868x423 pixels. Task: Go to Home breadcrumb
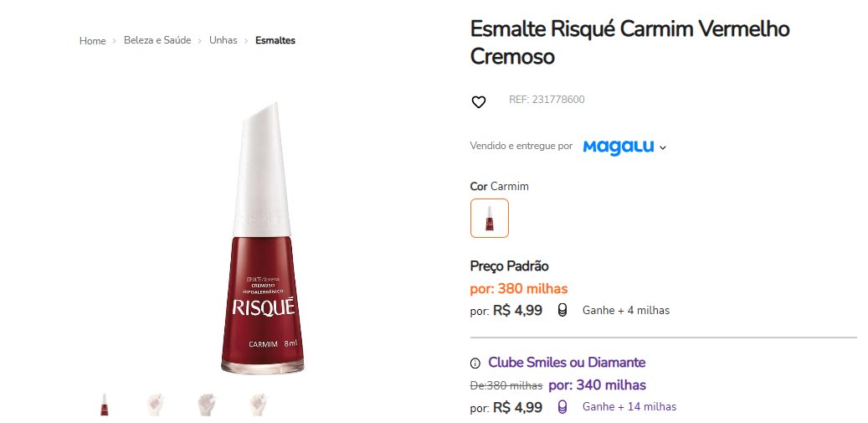[92, 41]
